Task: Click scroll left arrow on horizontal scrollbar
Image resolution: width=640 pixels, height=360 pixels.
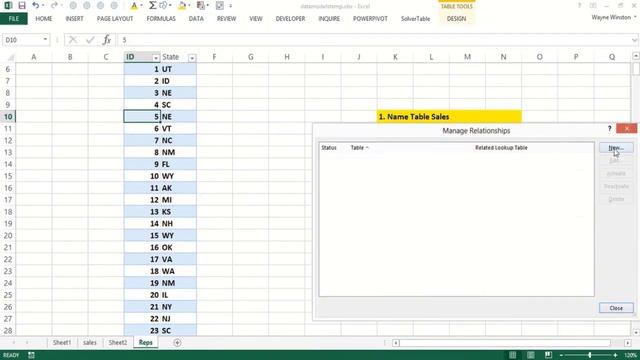Action: (396, 343)
